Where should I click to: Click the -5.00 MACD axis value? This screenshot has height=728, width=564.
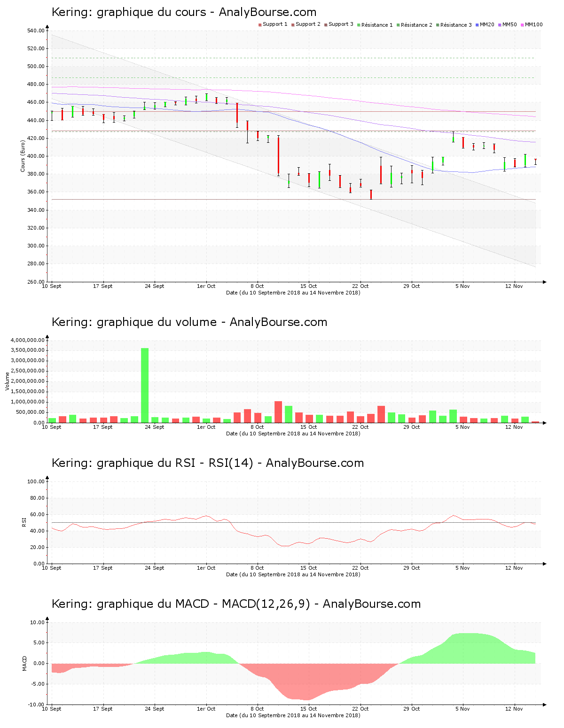coord(38,684)
